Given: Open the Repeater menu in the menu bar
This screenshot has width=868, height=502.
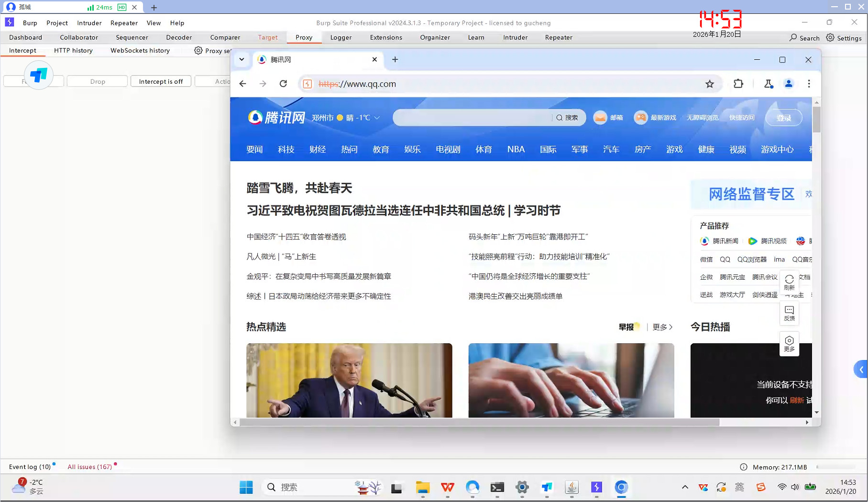Looking at the screenshot, I should (x=124, y=23).
